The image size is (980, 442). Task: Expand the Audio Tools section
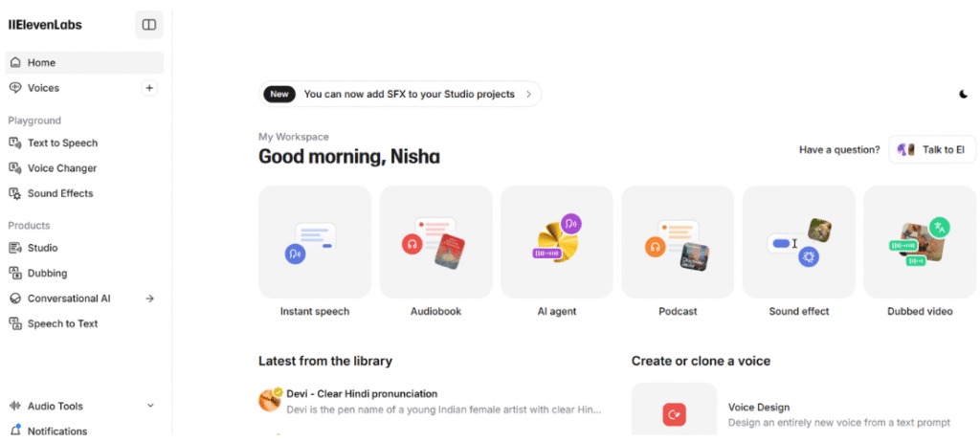150,406
